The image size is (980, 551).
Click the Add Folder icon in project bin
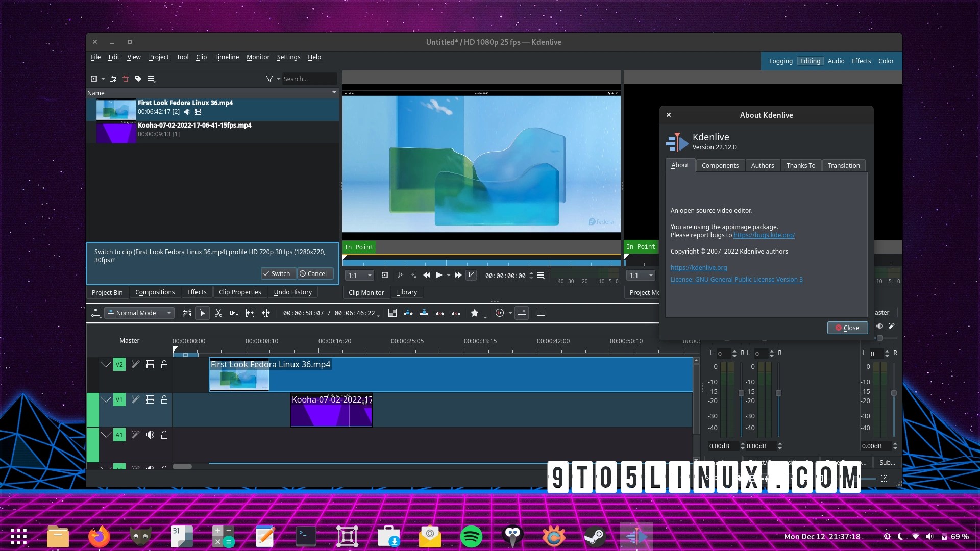click(112, 79)
